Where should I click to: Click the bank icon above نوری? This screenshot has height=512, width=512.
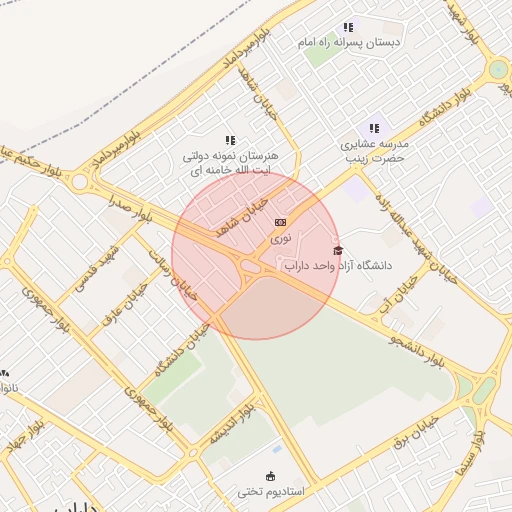280,223
